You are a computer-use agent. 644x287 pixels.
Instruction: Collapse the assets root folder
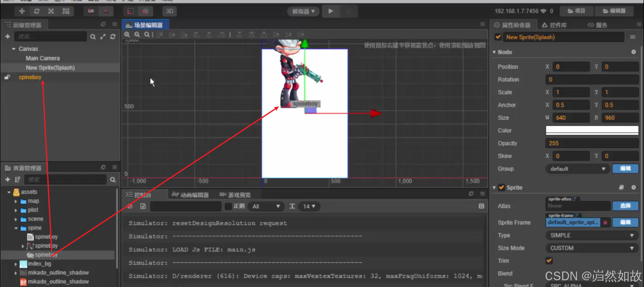point(9,192)
